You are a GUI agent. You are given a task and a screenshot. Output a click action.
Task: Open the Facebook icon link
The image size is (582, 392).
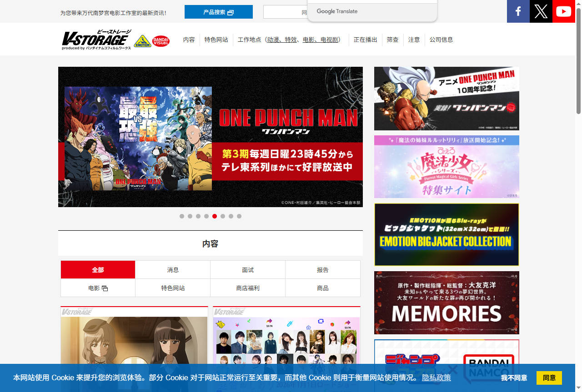518,11
